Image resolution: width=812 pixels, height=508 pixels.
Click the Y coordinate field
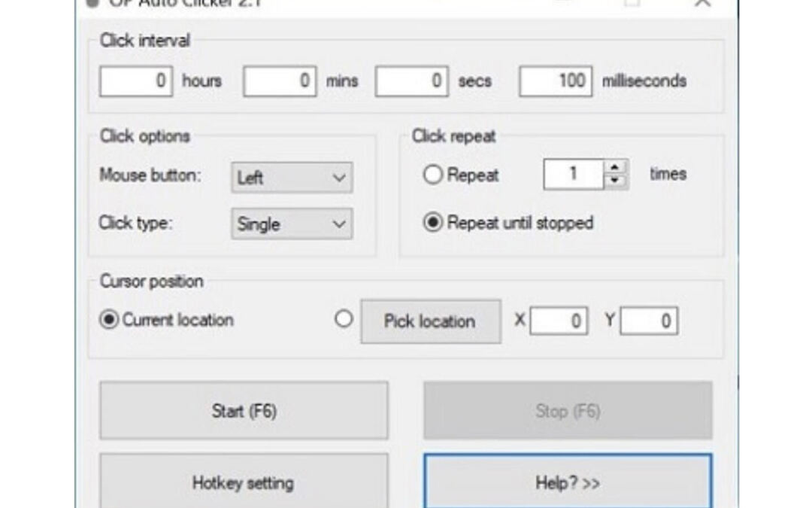pos(648,321)
